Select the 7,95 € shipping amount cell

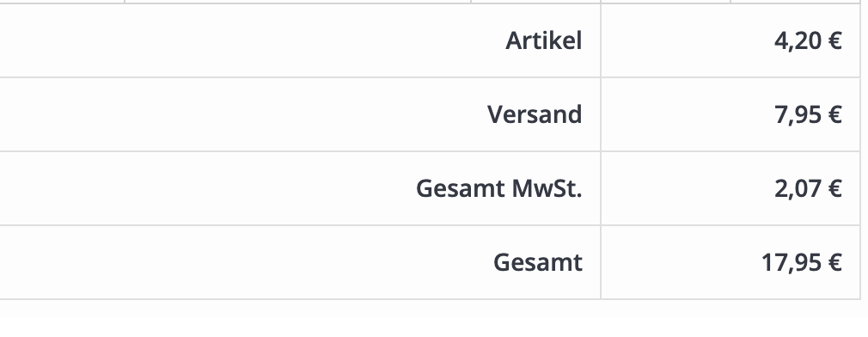point(730,114)
